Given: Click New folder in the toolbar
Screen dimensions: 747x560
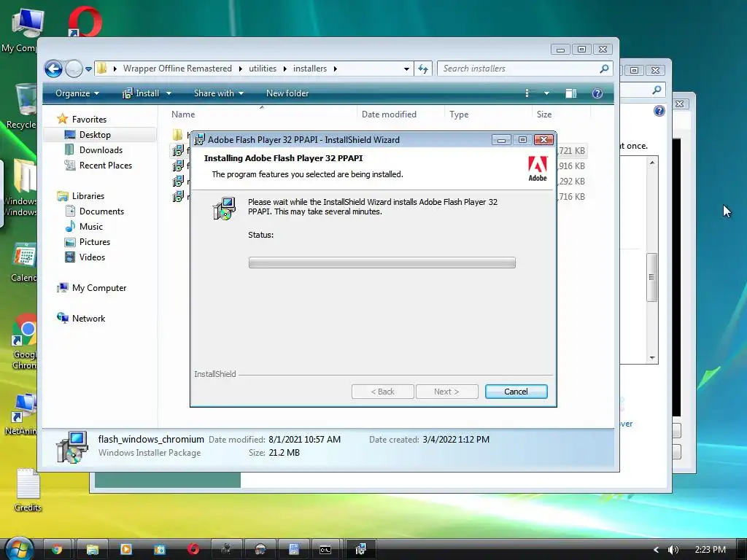Looking at the screenshot, I should [287, 93].
